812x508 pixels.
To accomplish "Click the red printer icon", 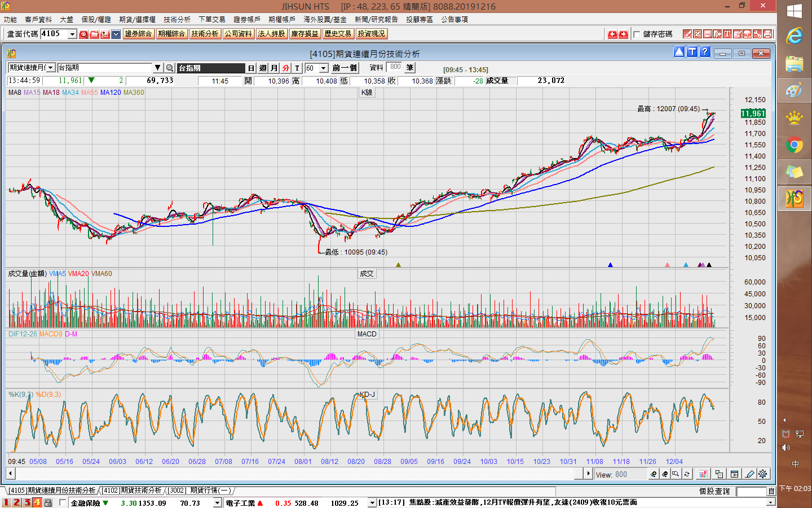I will pyautogui.click(x=767, y=34).
